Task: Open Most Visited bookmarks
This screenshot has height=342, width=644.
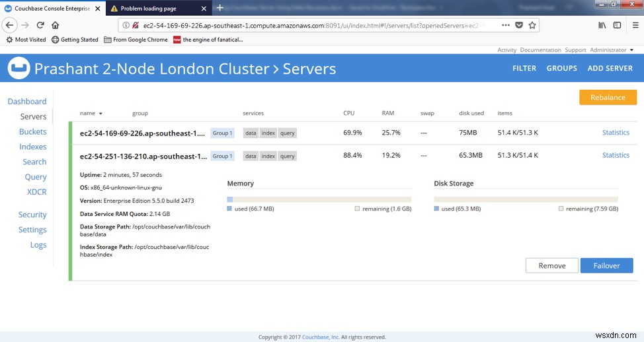Action: click(x=26, y=40)
